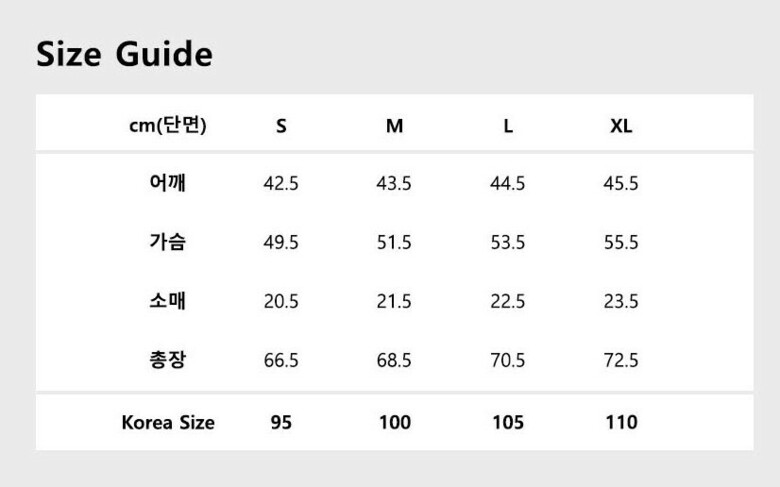Image resolution: width=780 pixels, height=487 pixels.
Task: Select the L size column header
Action: 508,126
